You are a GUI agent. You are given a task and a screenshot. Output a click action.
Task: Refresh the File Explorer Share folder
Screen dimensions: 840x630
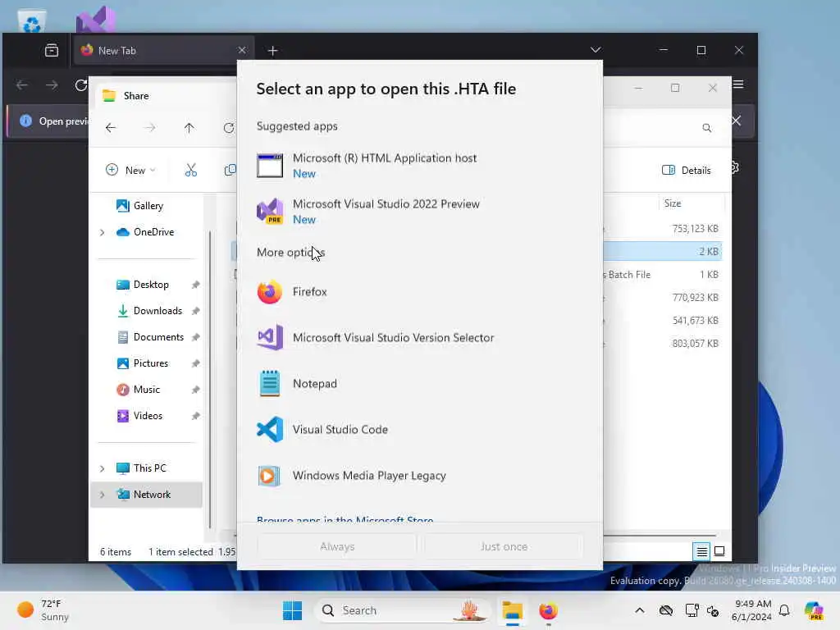point(229,128)
